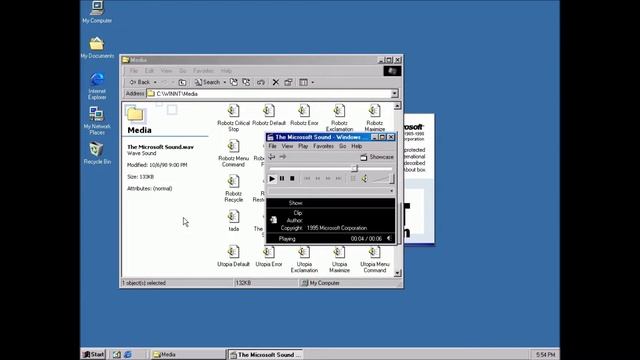Click the skip previous button in media player
Viewport: 640px width, 360px height.
pos(307,179)
